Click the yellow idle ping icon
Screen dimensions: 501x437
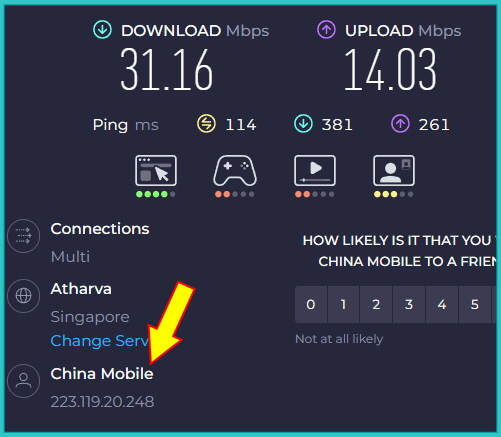tap(206, 124)
